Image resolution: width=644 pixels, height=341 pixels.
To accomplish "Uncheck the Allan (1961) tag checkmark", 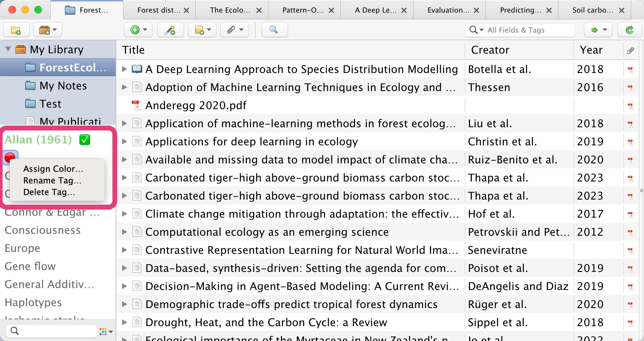I will (85, 139).
